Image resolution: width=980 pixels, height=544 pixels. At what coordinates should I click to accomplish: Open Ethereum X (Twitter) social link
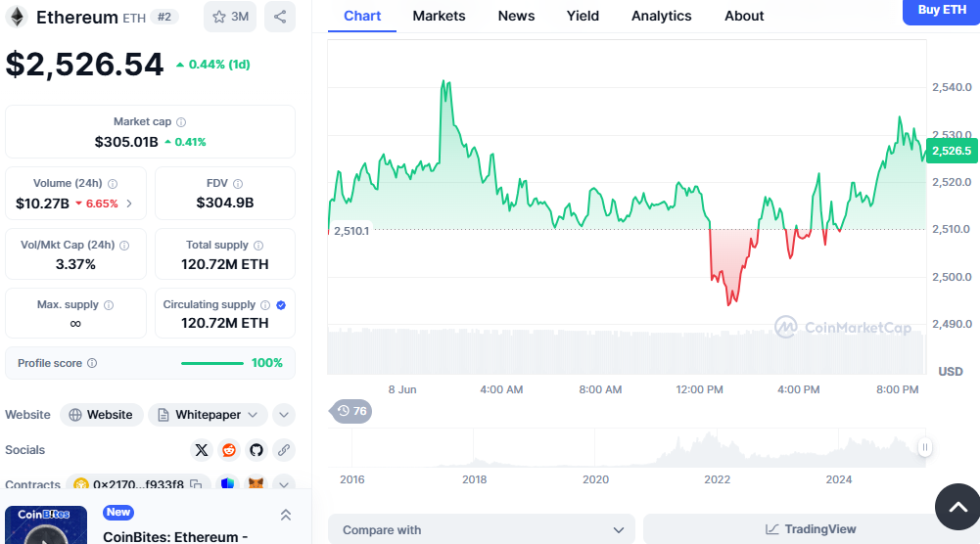click(x=202, y=450)
